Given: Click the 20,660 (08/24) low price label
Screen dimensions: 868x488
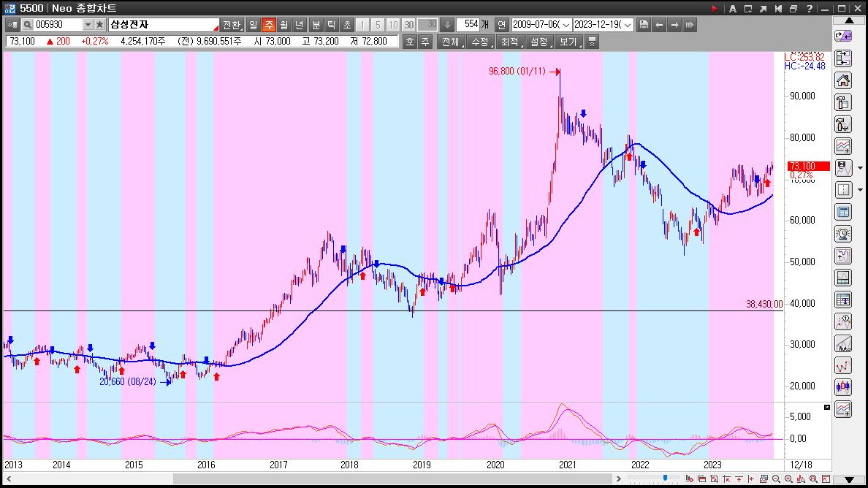Looking at the screenshot, I should click(x=128, y=382).
